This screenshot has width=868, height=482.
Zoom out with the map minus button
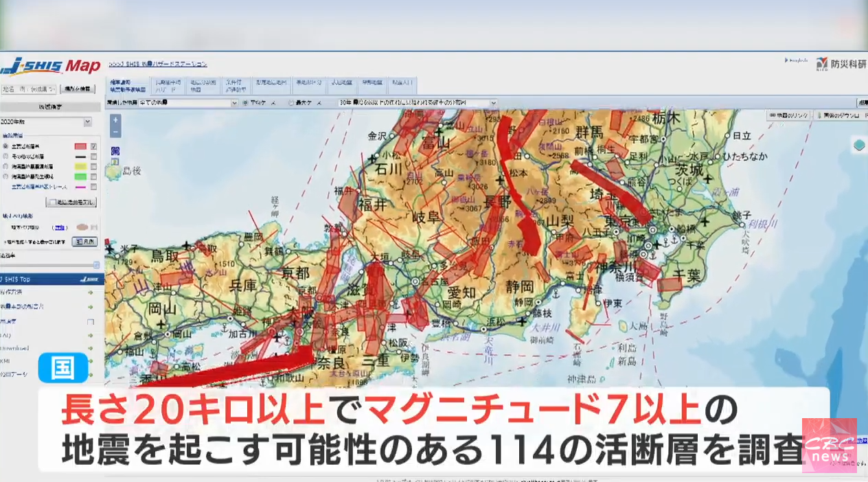click(x=115, y=131)
